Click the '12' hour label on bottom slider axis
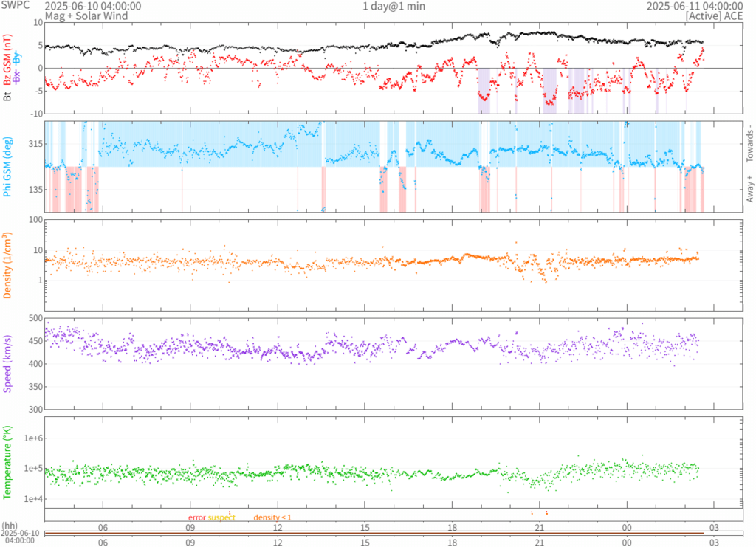 pyautogui.click(x=278, y=542)
